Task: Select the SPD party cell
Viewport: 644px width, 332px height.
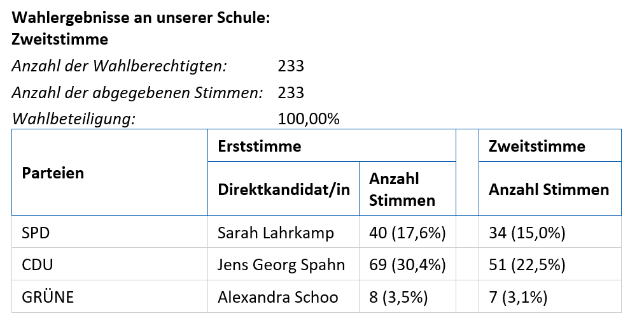Action: 109,232
